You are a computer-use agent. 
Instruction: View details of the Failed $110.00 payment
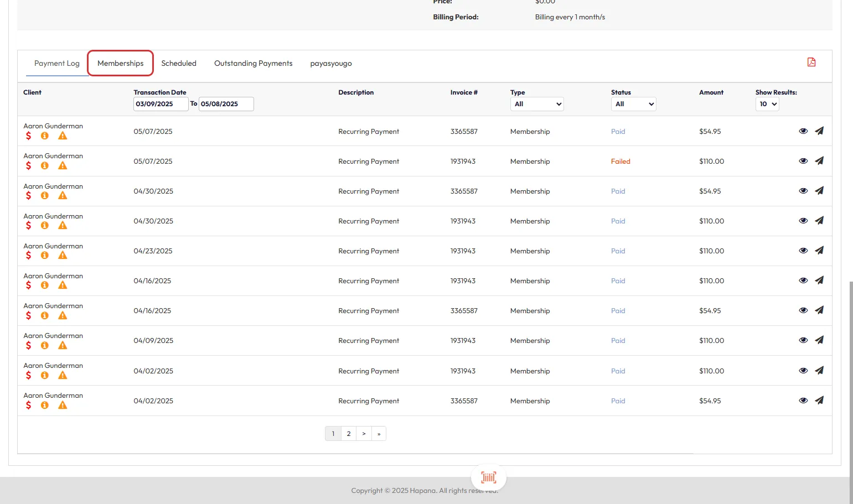(x=803, y=161)
